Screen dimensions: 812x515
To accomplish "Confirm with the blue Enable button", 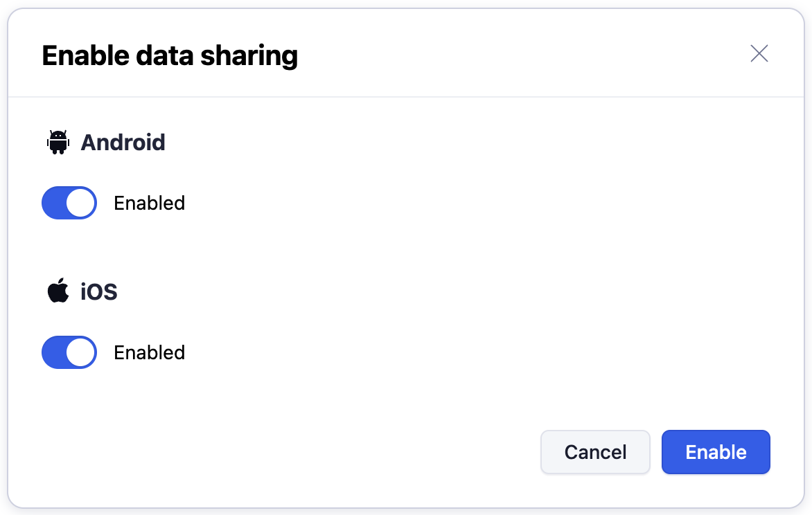I will [716, 453].
